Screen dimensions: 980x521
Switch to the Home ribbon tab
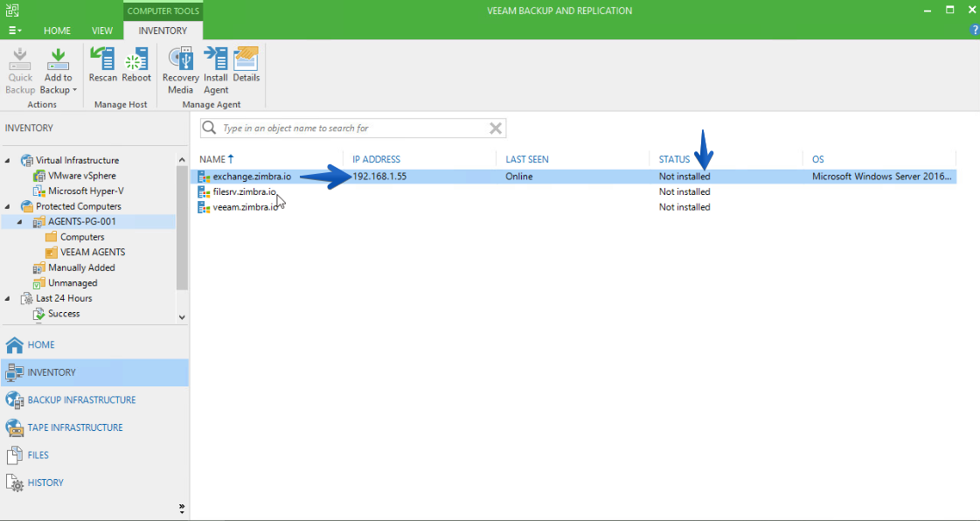(57, 31)
